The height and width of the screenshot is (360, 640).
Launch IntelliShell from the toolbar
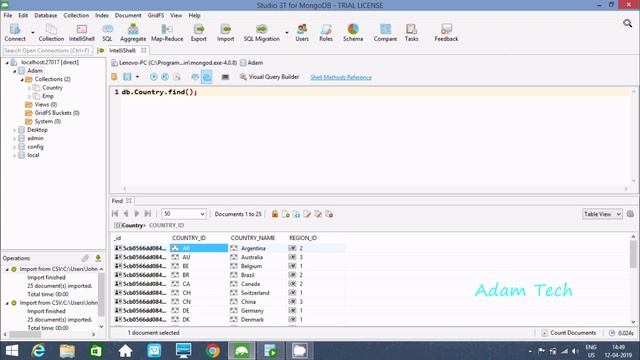coord(82,33)
